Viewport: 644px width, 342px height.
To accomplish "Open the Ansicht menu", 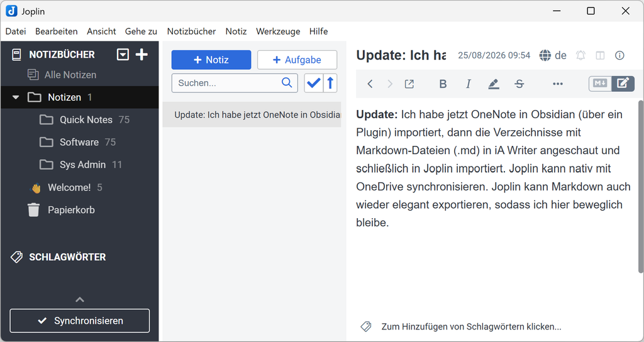I will point(101,31).
